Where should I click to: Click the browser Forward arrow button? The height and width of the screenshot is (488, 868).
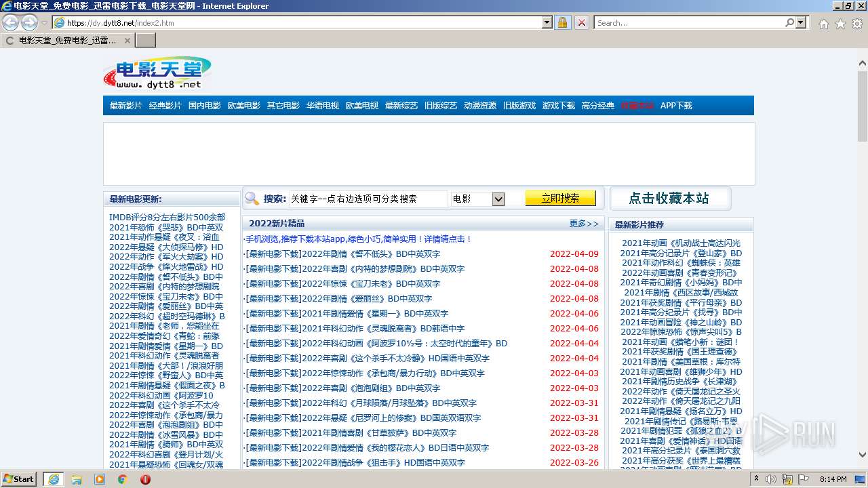[x=29, y=23]
